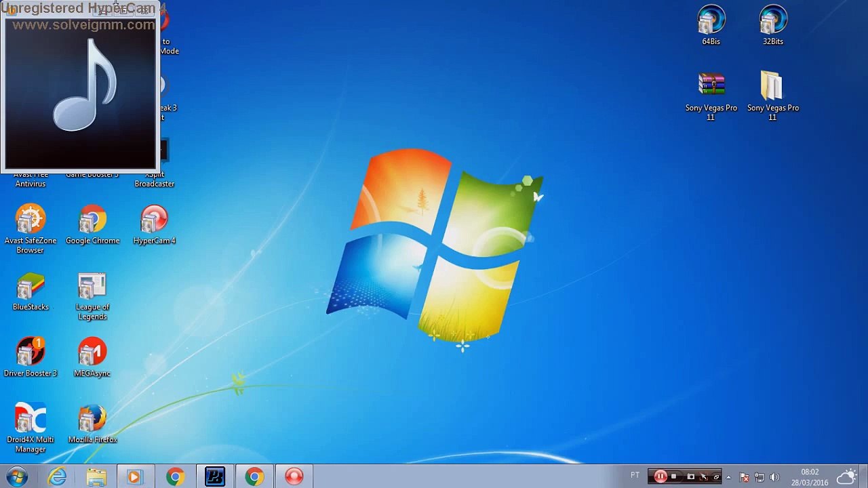Select the 64Bis installer desktop icon
This screenshot has height=488, width=868.
point(711,26)
